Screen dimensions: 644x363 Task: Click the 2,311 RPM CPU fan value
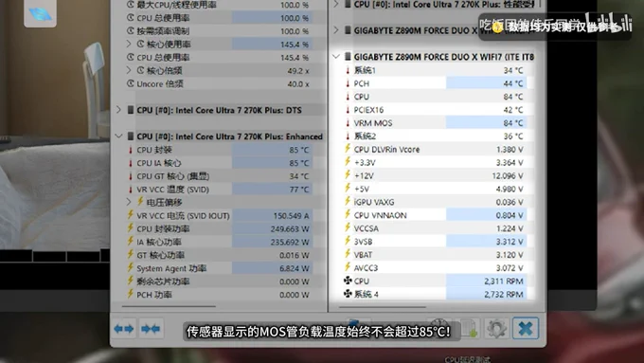tap(504, 281)
